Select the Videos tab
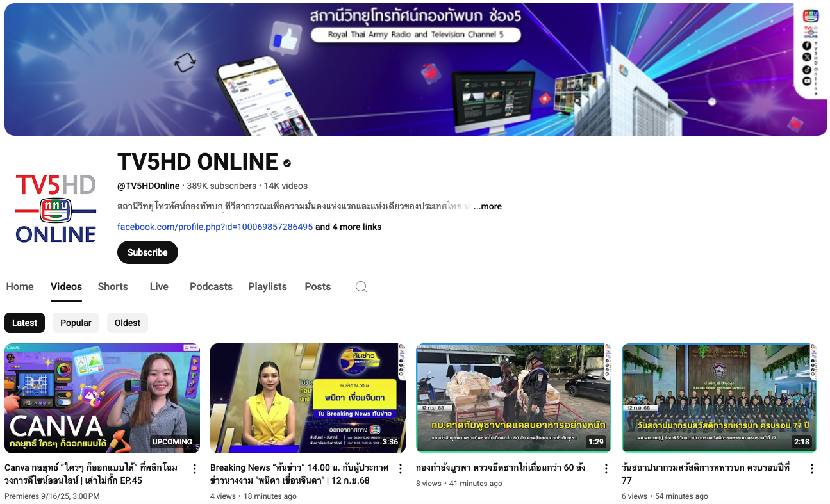Screen dimensions: 830x504 [67, 287]
